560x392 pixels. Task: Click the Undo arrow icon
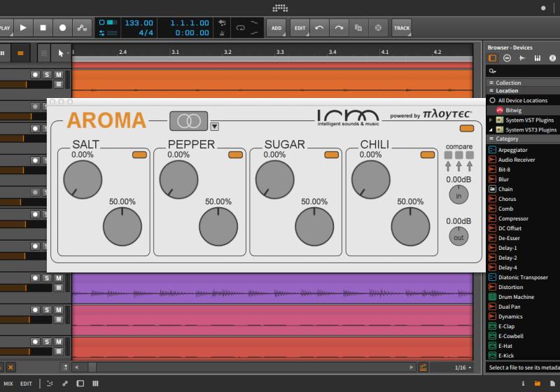coord(319,28)
